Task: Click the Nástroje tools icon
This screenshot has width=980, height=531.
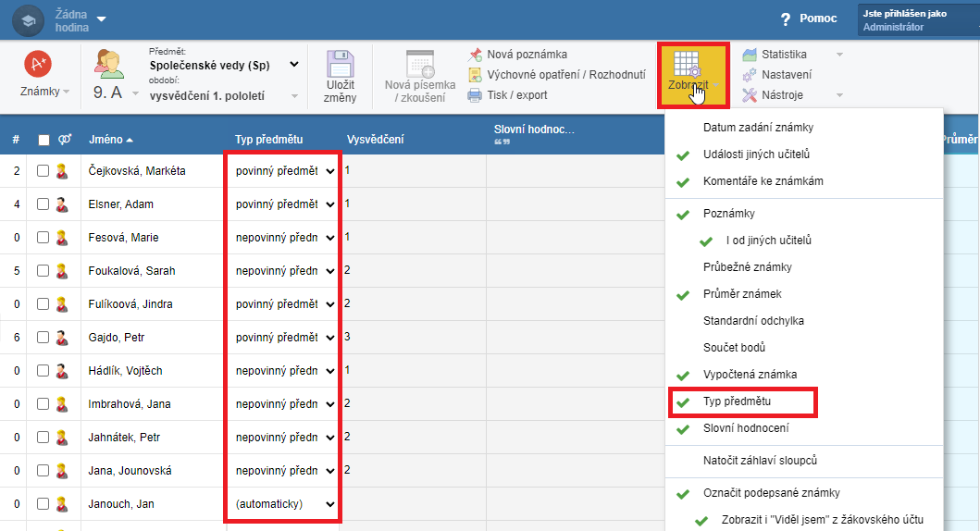Action: tap(750, 95)
